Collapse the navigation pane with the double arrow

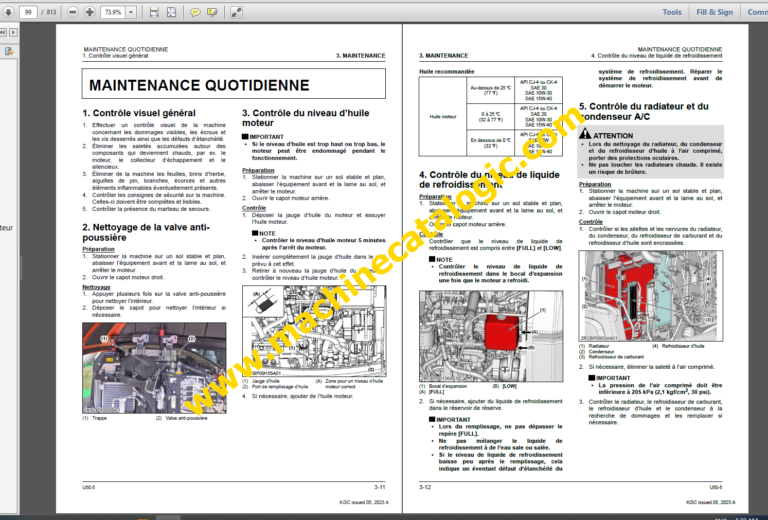click(x=3, y=32)
